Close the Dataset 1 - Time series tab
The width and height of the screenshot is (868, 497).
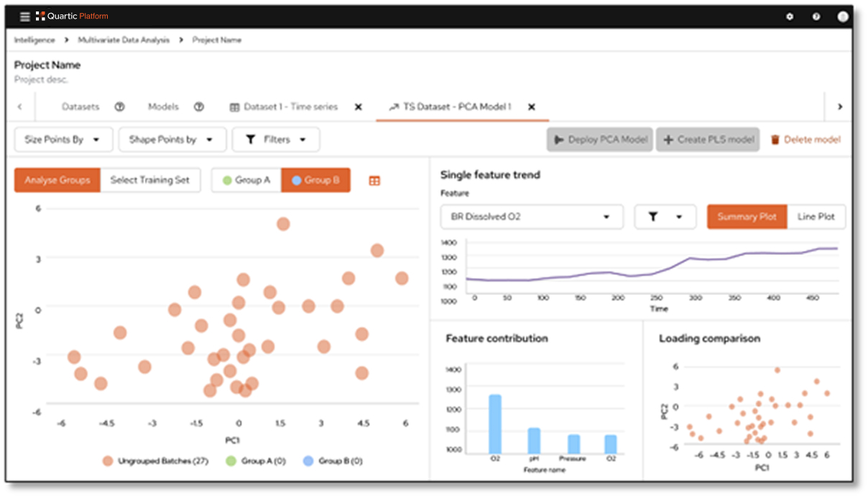point(358,107)
